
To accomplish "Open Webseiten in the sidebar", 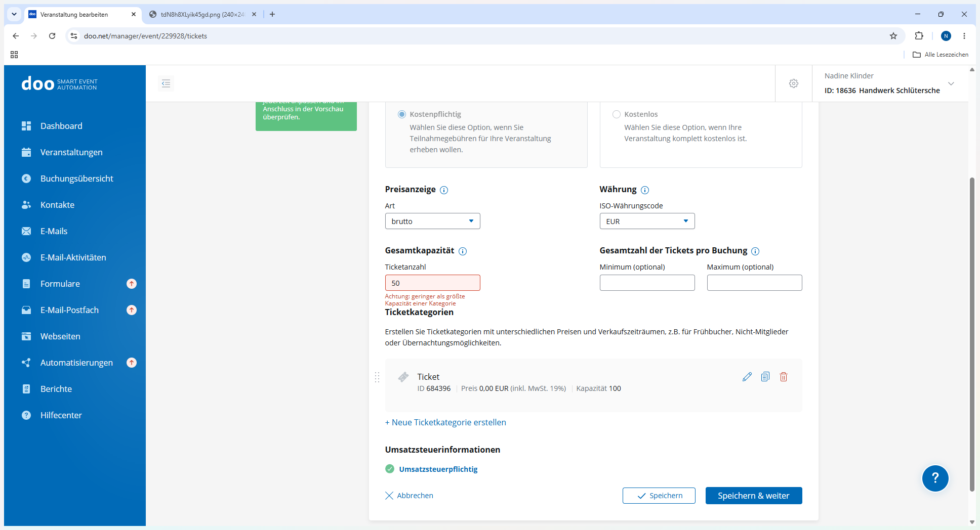I will [60, 336].
